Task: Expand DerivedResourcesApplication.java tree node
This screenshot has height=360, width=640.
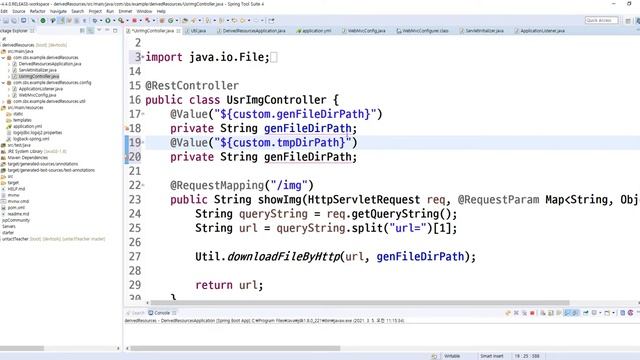Action: pos(9,64)
